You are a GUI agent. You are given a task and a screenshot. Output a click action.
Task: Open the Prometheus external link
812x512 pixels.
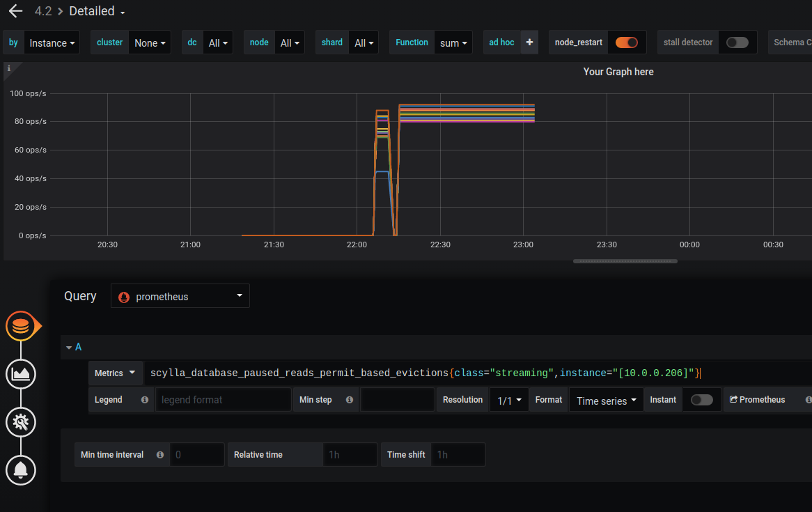[757, 400]
